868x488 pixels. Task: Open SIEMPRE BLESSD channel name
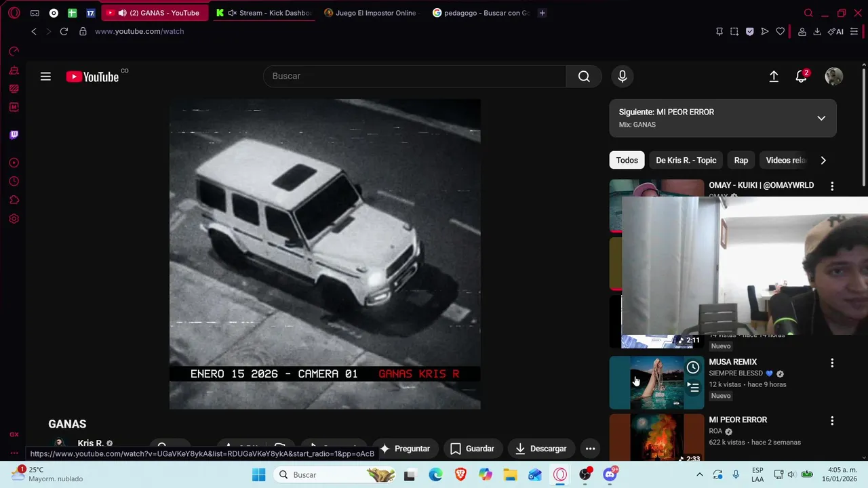tap(736, 373)
